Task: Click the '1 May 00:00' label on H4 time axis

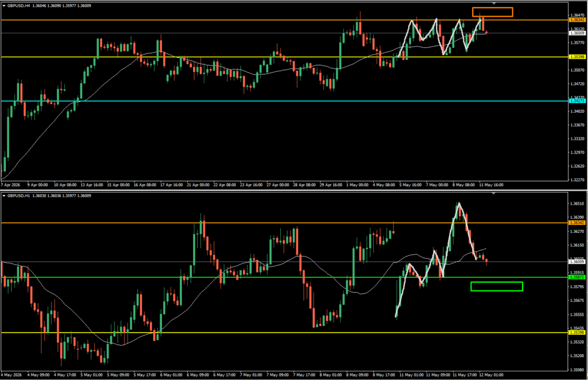Action: pos(357,185)
